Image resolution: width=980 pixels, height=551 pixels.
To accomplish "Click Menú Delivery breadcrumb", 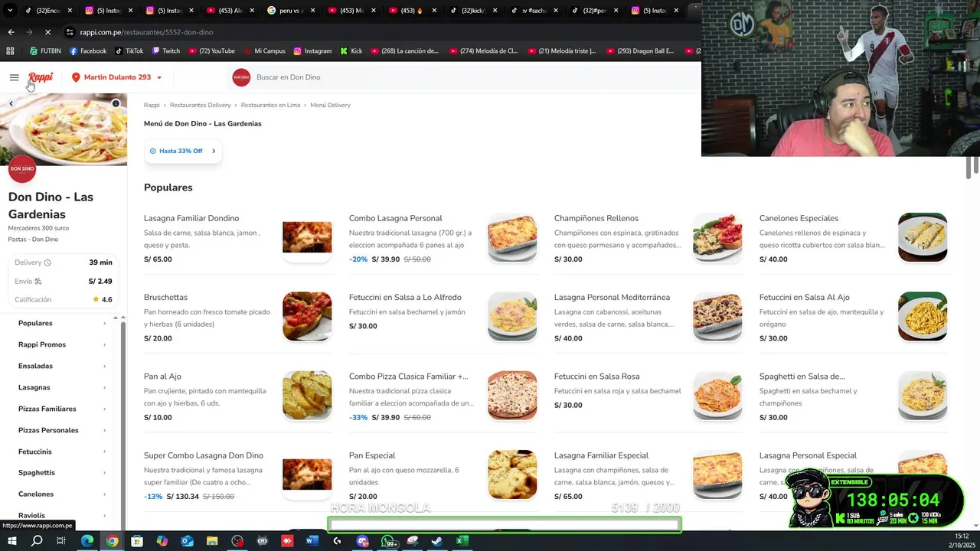I will pyautogui.click(x=330, y=105).
